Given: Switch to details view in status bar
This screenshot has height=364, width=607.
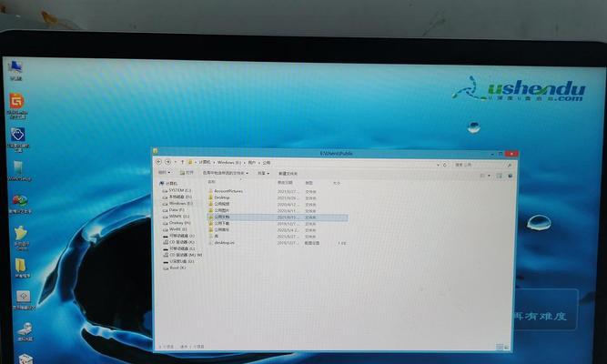Looking at the screenshot, I should point(500,347).
